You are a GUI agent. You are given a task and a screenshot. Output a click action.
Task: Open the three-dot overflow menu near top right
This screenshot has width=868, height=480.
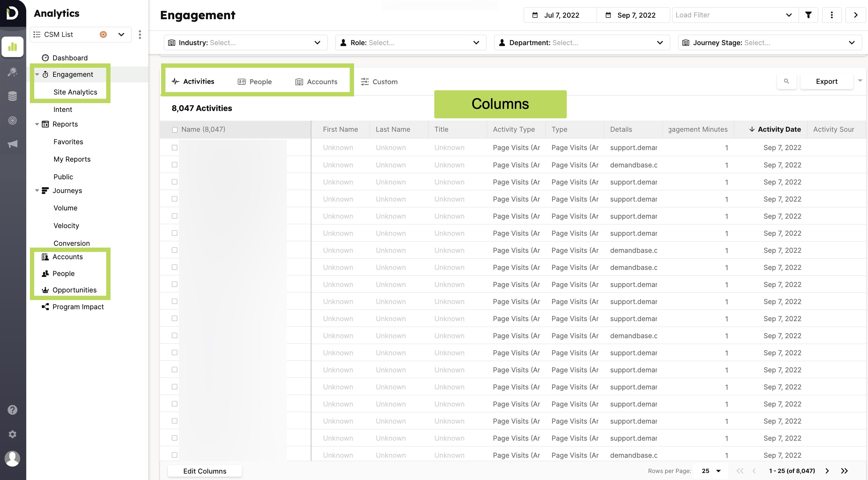(832, 15)
